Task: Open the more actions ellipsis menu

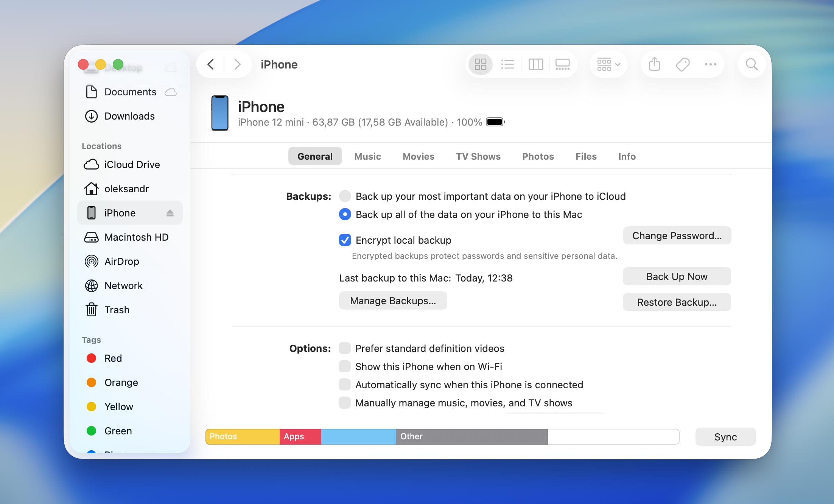Action: 710,64
